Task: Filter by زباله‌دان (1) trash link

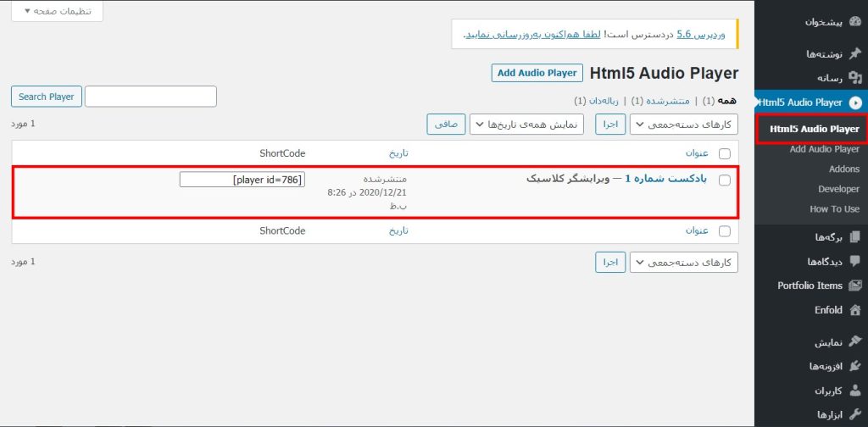Action: click(x=597, y=101)
